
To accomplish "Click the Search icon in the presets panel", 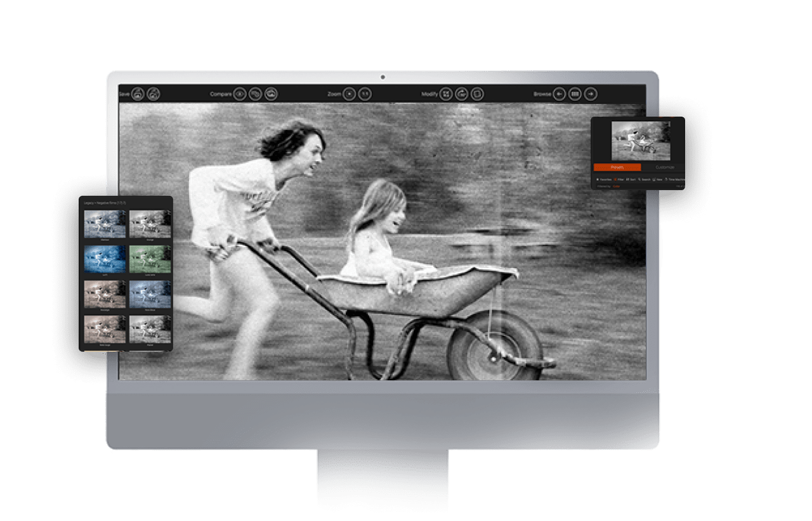I will 639,179.
